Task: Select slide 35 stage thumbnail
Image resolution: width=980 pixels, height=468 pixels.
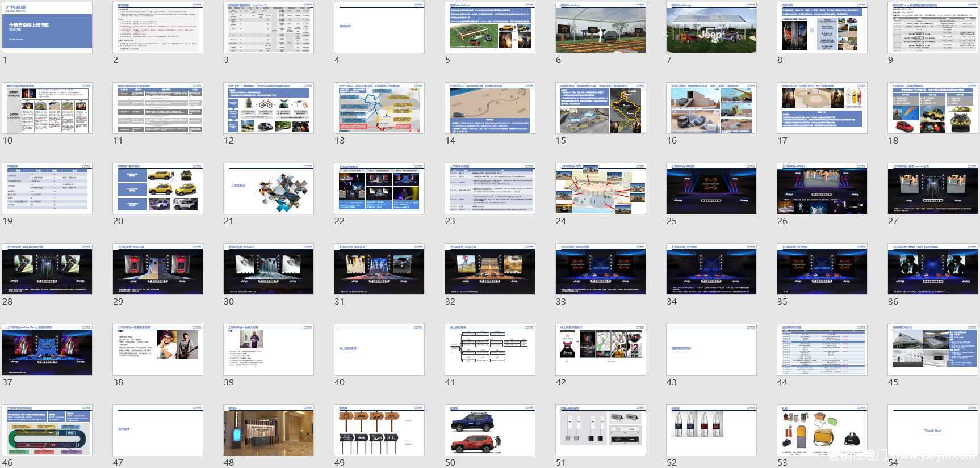Action: (x=822, y=269)
